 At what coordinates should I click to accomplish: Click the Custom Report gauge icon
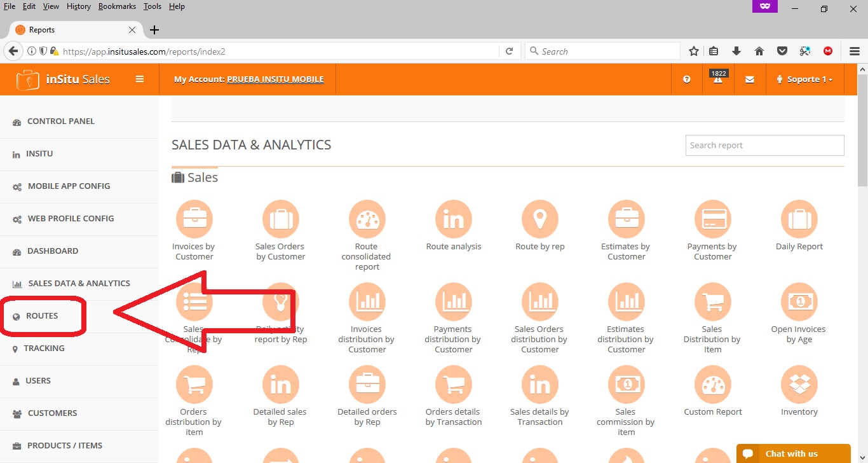coord(712,385)
